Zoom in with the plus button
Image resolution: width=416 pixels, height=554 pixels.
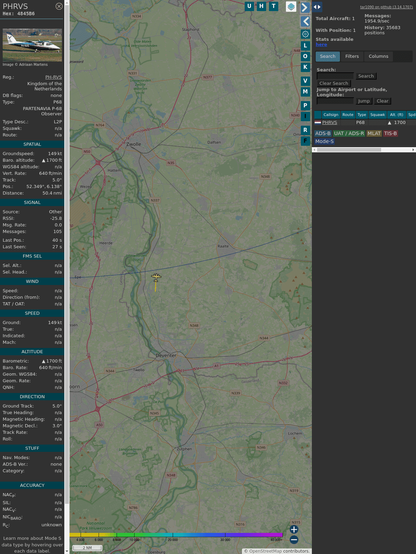tap(294, 529)
